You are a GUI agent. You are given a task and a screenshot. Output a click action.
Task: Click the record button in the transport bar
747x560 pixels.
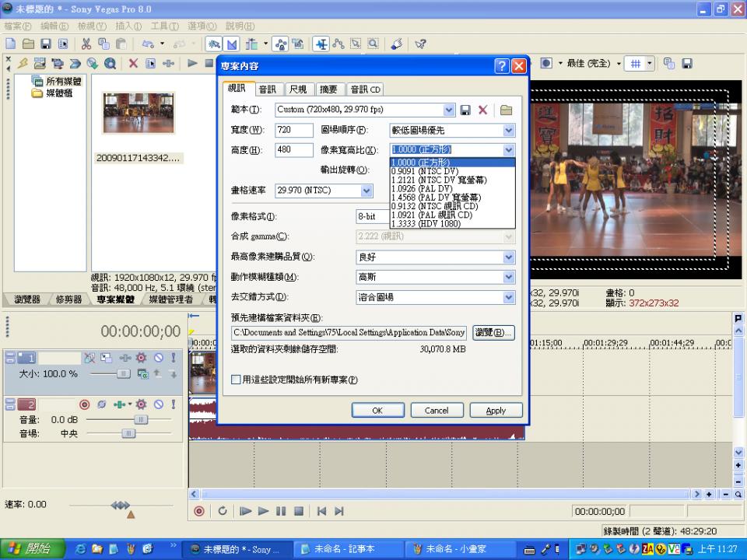tap(199, 511)
